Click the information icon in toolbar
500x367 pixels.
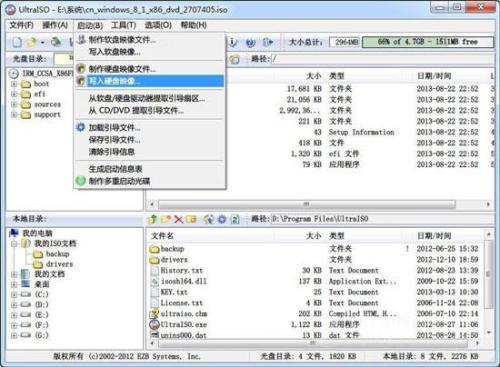click(x=233, y=42)
